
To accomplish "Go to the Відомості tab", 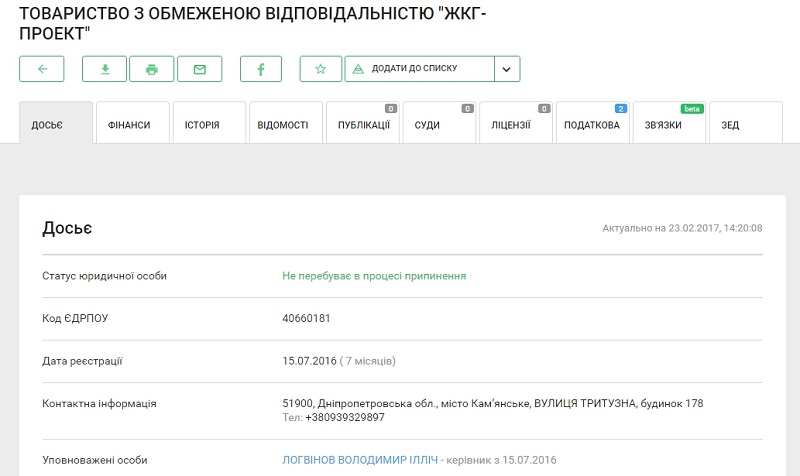I will (286, 123).
